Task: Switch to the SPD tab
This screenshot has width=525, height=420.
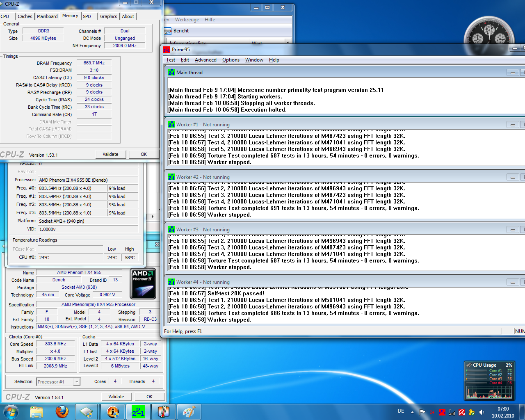Action: coord(87,16)
